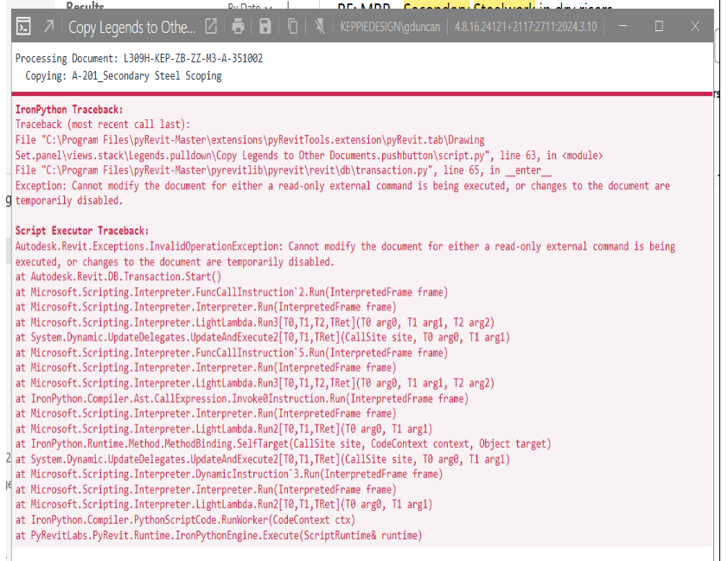Click the IronPython Traceback heading
Screen dimensions: 728x561
(69, 110)
